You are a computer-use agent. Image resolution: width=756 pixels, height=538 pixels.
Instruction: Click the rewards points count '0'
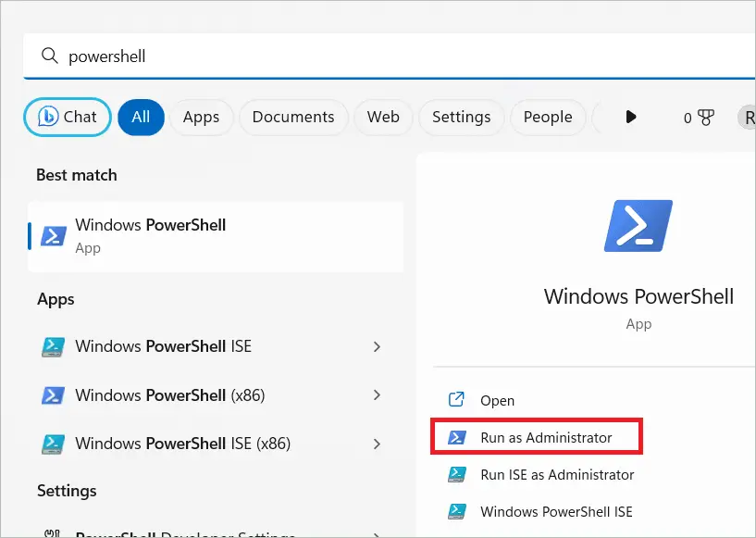click(688, 118)
